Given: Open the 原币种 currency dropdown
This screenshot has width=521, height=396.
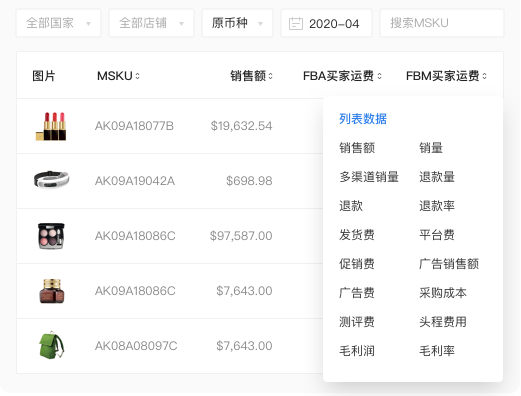Looking at the screenshot, I should click(x=237, y=23).
